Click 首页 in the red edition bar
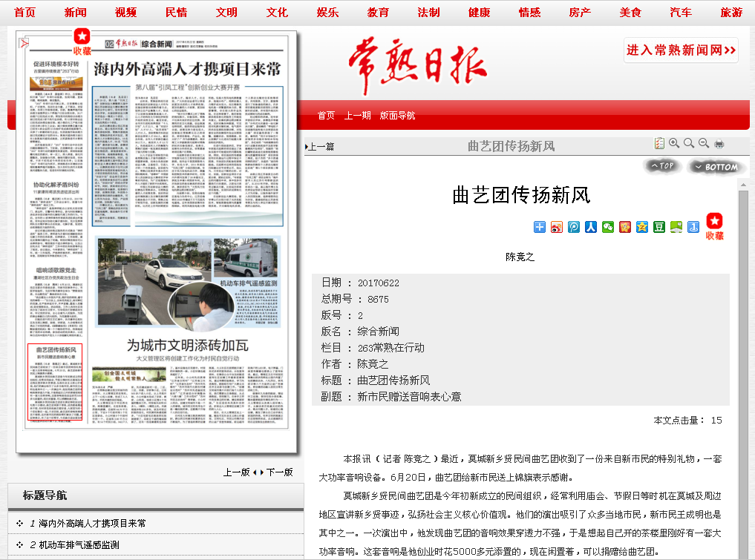Image resolution: width=755 pixels, height=560 pixels. coord(326,116)
